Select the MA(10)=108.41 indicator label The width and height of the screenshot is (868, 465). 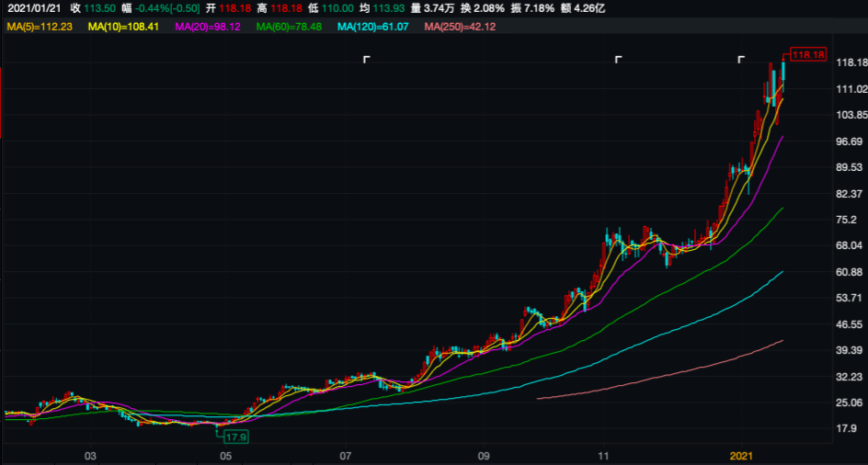[123, 27]
